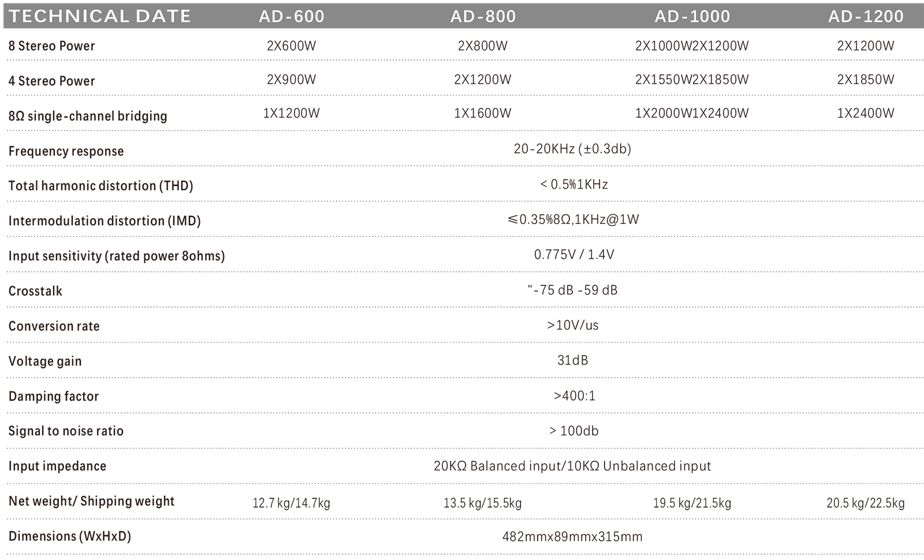The image size is (924, 560).
Task: Click the 482mmx89mmx315mm dimensions value
Action: (572, 537)
